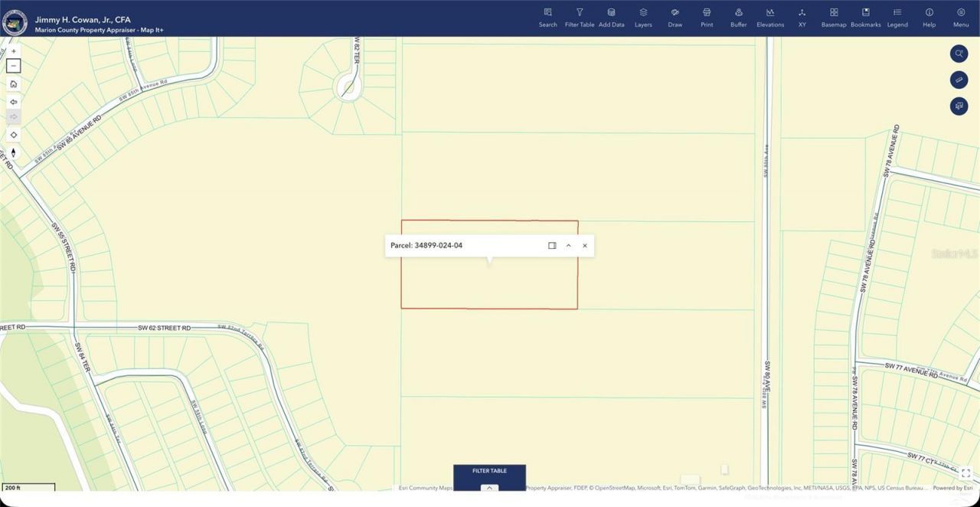This screenshot has width=980, height=507.
Task: Click the Print icon
Action: pos(707,18)
